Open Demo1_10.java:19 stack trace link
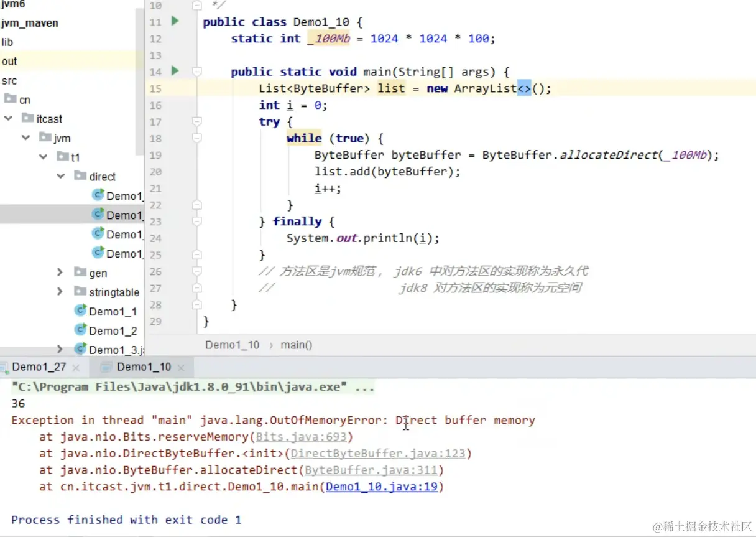The height and width of the screenshot is (537, 756). [x=382, y=487]
